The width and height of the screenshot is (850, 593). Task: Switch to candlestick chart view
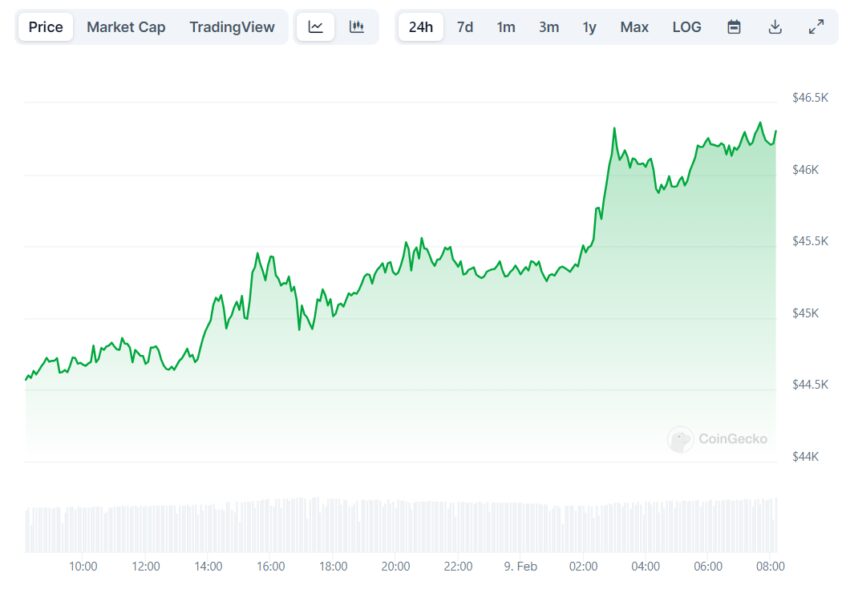357,27
